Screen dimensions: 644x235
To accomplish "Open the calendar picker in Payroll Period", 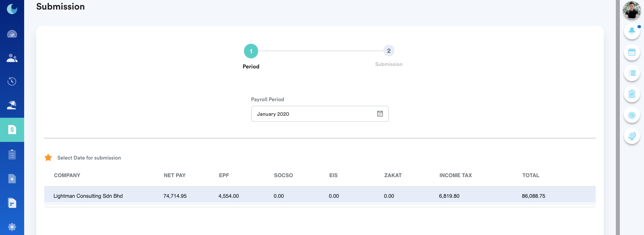I will click(x=380, y=114).
